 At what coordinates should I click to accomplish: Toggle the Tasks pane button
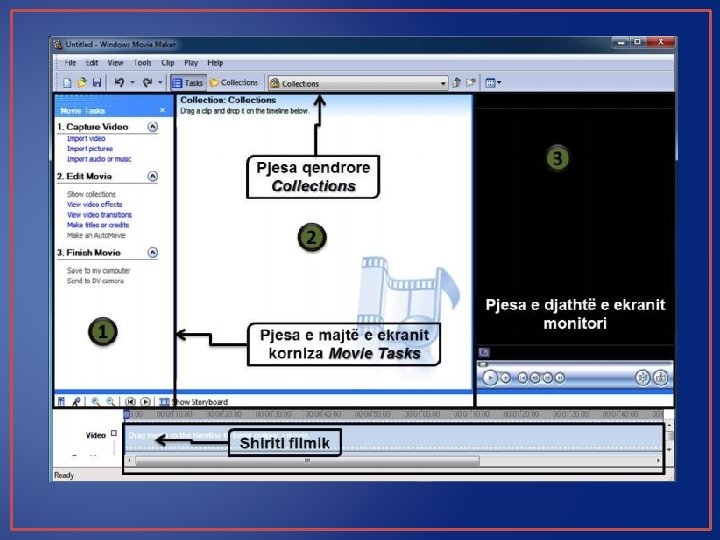click(x=187, y=83)
